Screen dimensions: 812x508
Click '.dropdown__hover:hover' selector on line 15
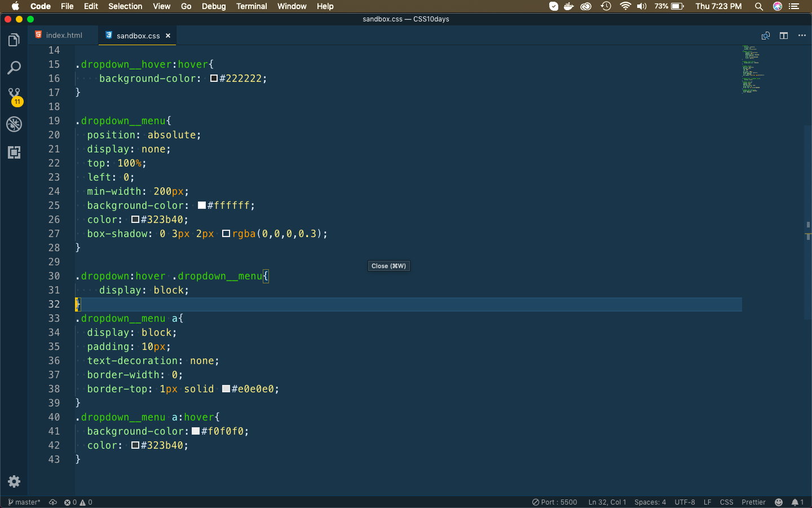coord(142,64)
